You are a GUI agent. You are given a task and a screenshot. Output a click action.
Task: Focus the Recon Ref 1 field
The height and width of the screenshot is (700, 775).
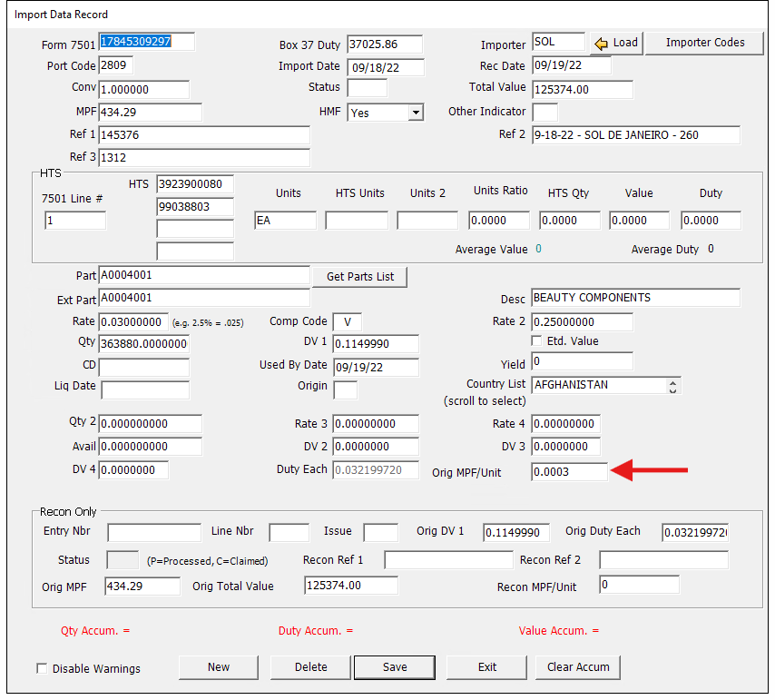[449, 560]
